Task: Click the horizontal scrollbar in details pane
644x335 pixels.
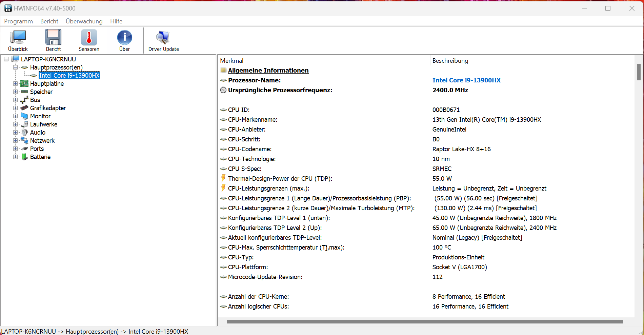Action: click(x=424, y=321)
